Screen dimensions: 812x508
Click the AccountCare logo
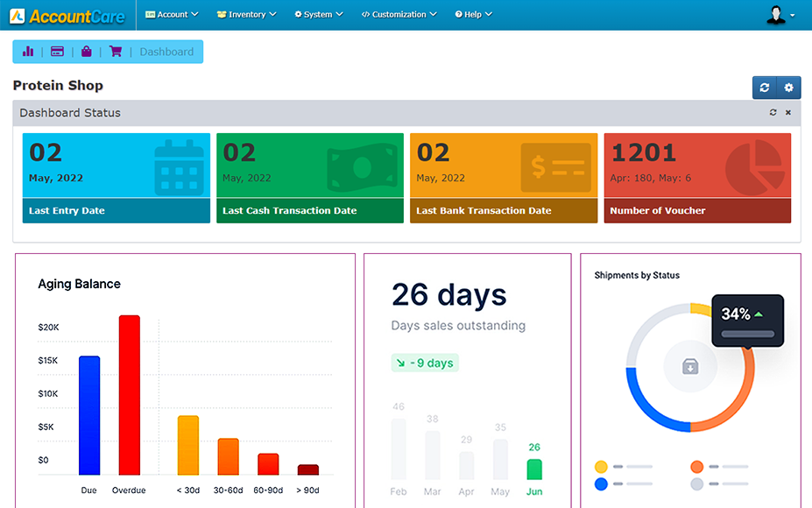coord(67,16)
